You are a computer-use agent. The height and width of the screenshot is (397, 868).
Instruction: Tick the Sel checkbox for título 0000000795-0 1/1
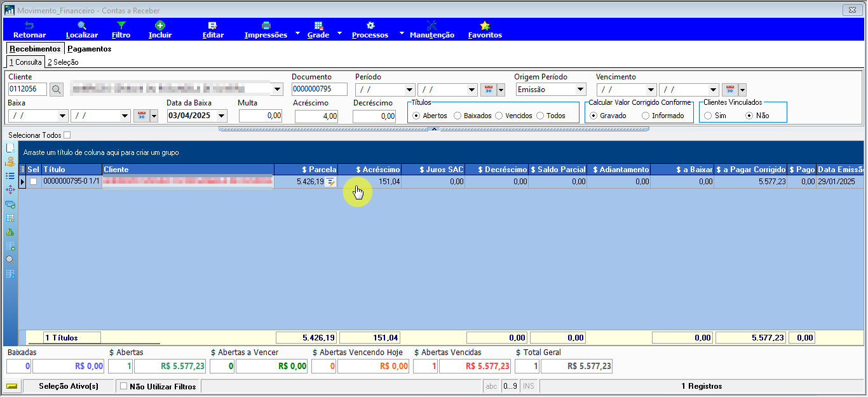(x=33, y=182)
